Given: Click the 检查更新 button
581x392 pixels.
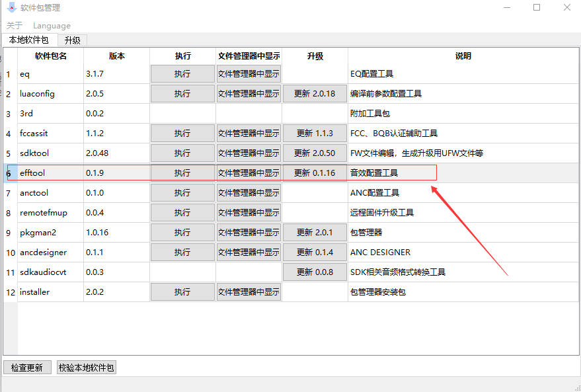Looking at the screenshot, I should click(x=27, y=368).
